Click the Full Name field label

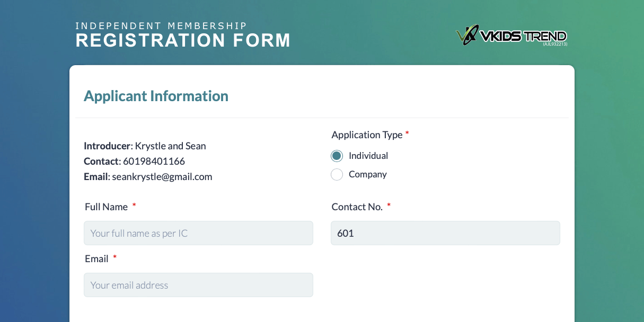[106, 207]
